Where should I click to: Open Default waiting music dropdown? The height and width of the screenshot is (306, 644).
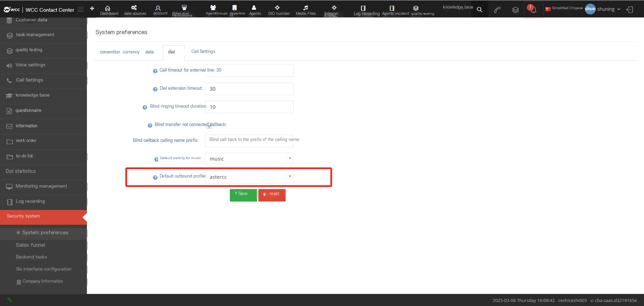point(249,159)
